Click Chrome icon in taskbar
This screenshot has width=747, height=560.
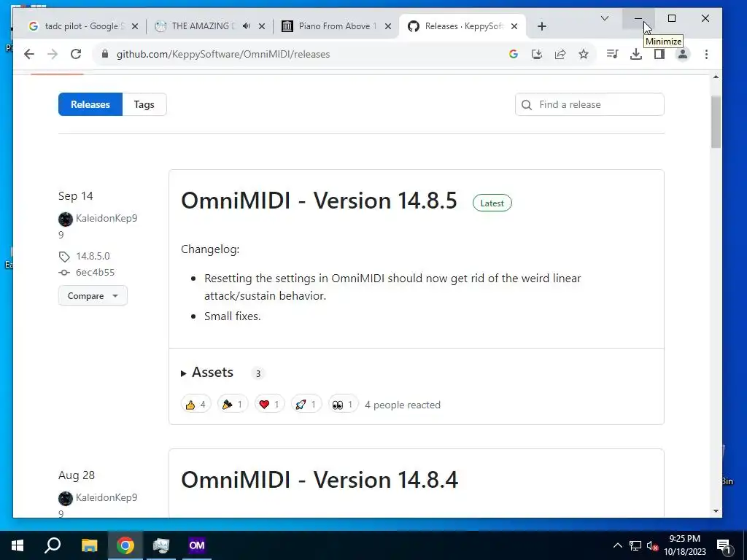[x=125, y=545]
